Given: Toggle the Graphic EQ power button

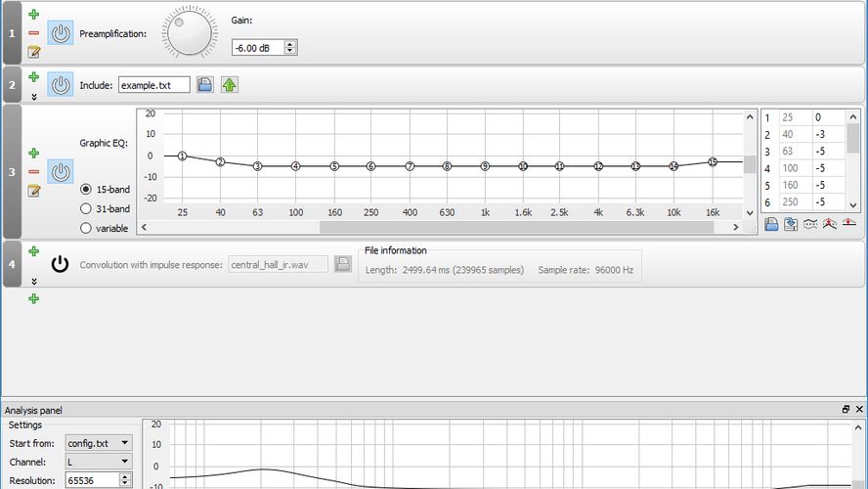Looking at the screenshot, I should tap(61, 172).
